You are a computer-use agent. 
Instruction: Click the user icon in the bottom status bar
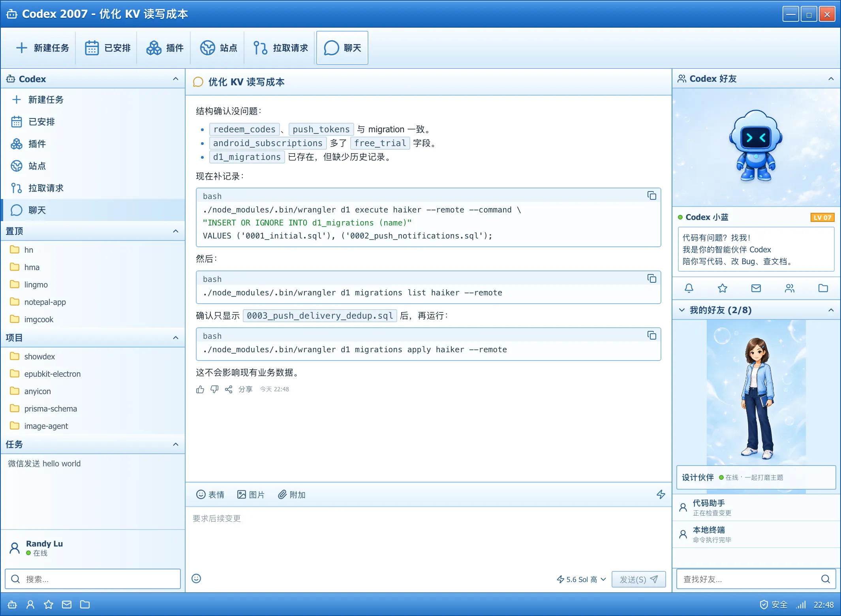point(30,605)
